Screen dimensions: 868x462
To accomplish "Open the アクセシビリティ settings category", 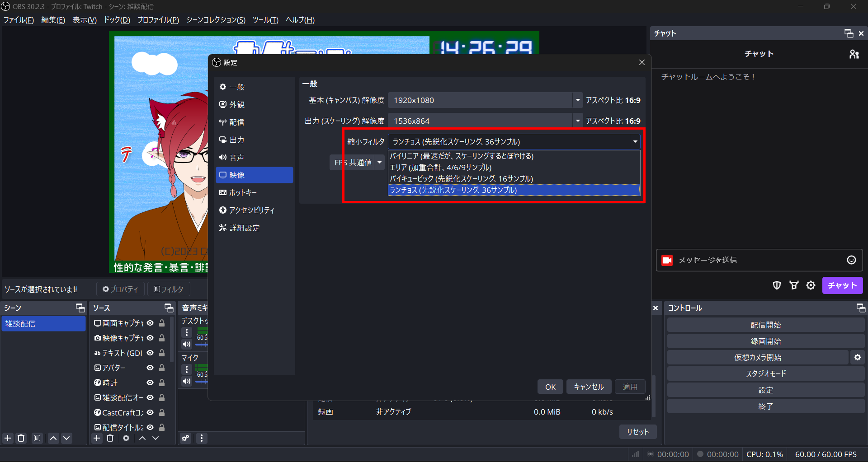I will (255, 210).
